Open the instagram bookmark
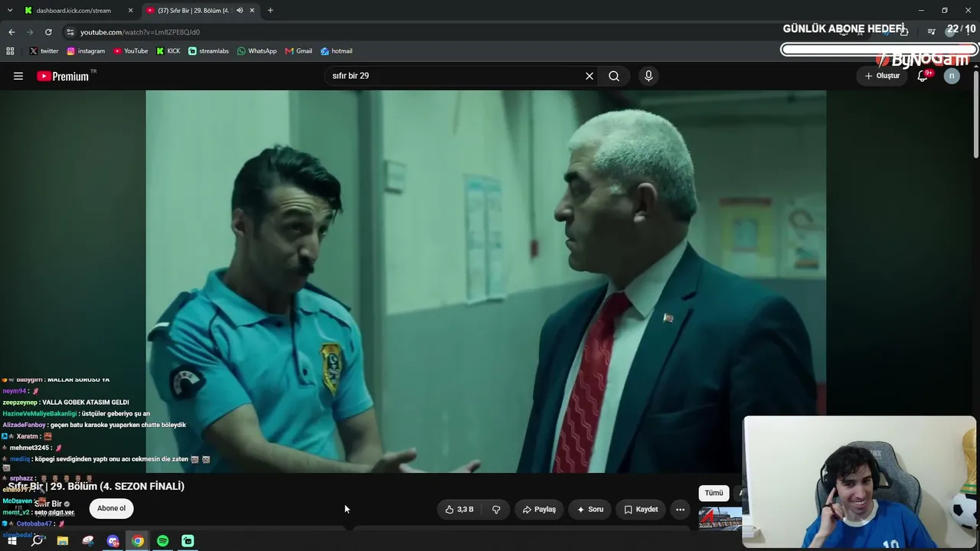Image resolution: width=980 pixels, height=551 pixels. (86, 51)
